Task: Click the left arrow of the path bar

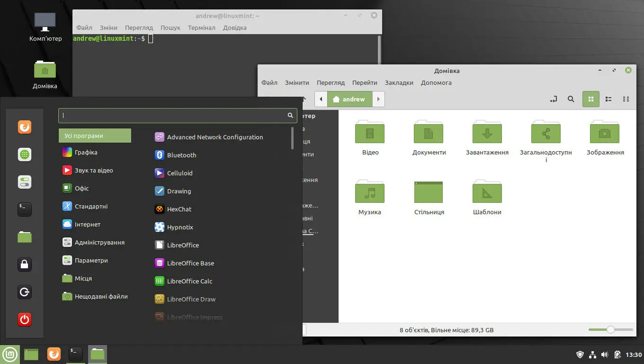Action: pyautogui.click(x=321, y=99)
